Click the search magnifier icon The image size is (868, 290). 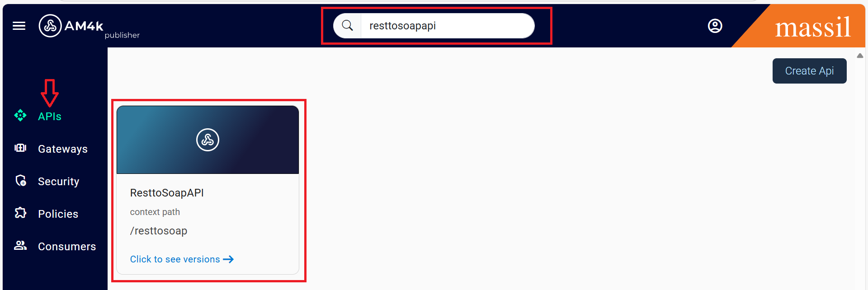pos(347,26)
